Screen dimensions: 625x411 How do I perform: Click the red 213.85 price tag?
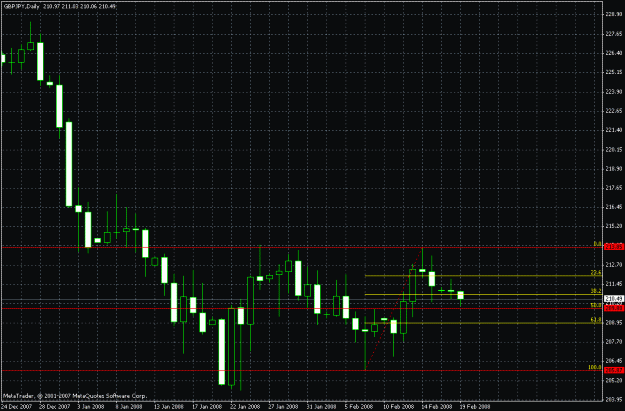pyautogui.click(x=614, y=247)
